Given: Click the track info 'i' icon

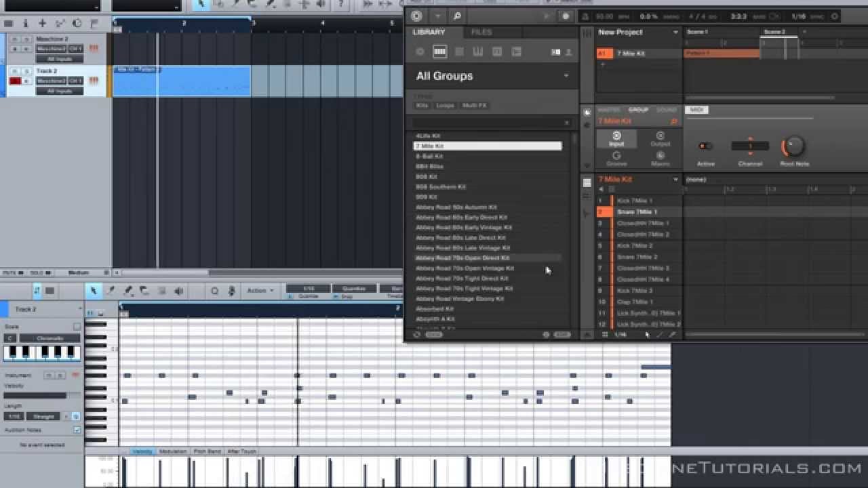Looking at the screenshot, I should tap(24, 23).
